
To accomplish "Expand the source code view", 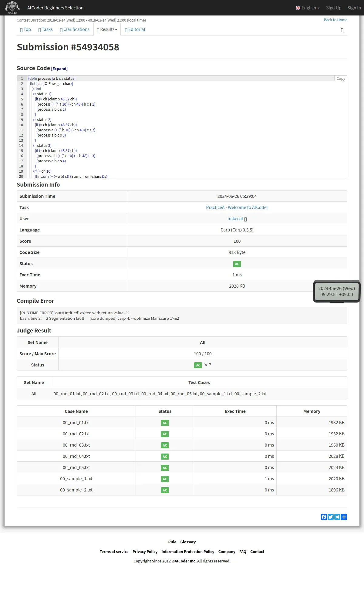I will (59, 69).
